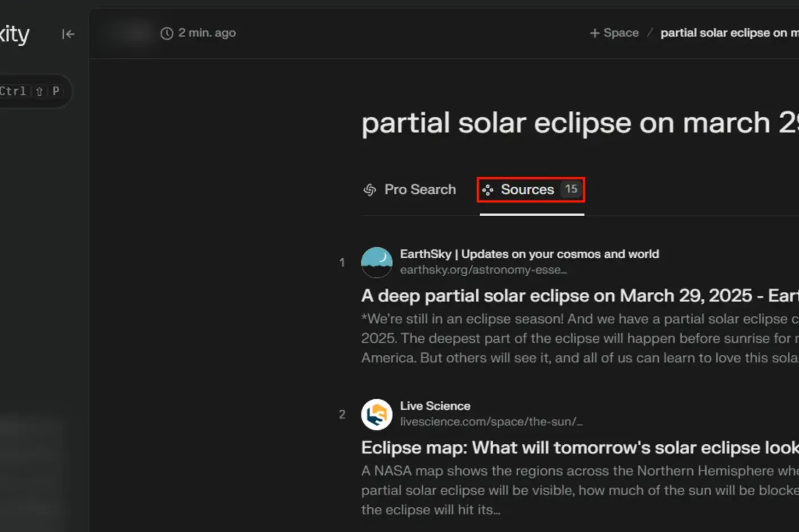Click the Pro Search swirl icon
This screenshot has width=799, height=532.
point(370,190)
